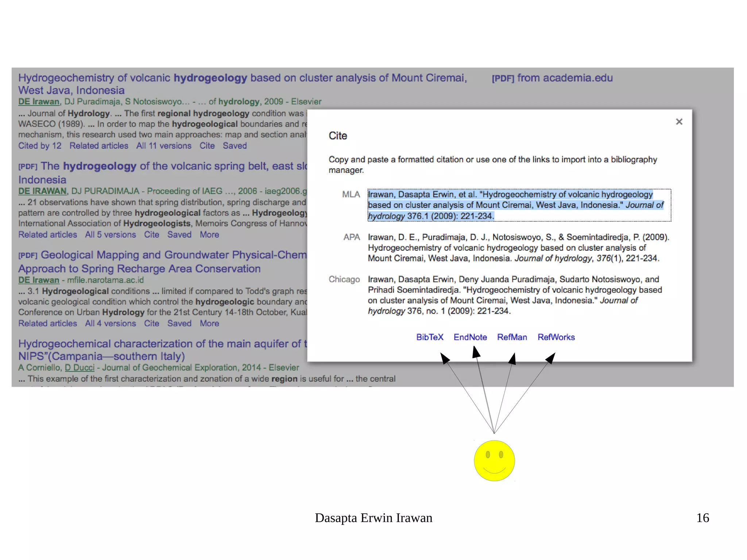The image size is (747, 560).
Task: Click Saved under the first result
Action: (x=235, y=146)
